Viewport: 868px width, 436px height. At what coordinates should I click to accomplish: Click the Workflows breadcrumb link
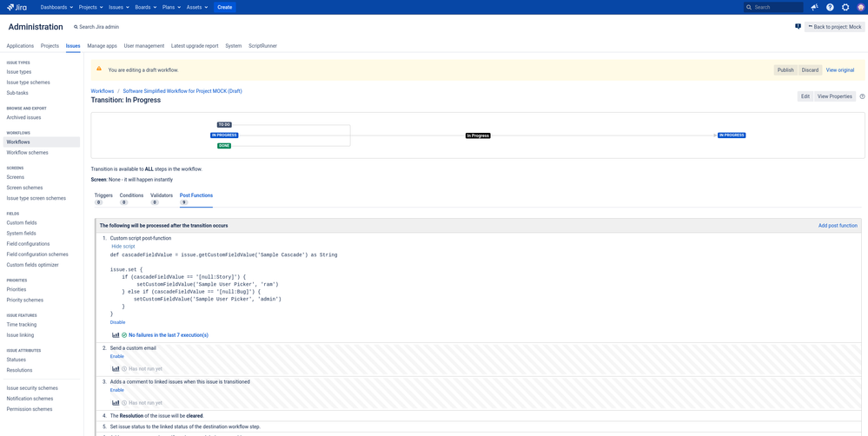tap(103, 90)
